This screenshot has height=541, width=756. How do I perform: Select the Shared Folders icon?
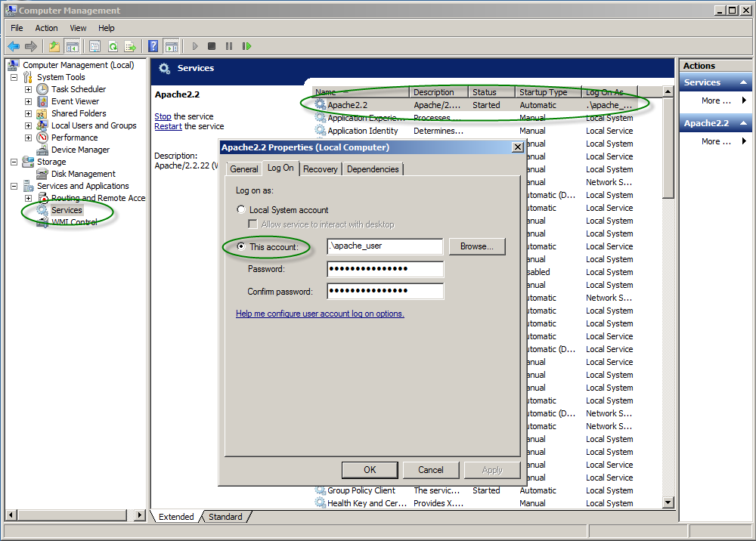pyautogui.click(x=42, y=113)
